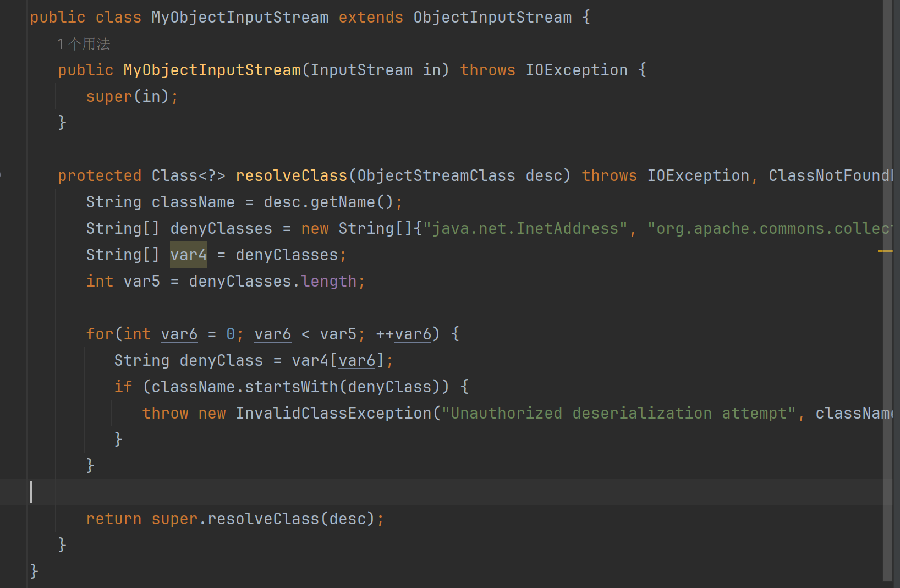Click the "java.net.InetAddress" string literal
The image size is (900, 588).
click(x=525, y=228)
